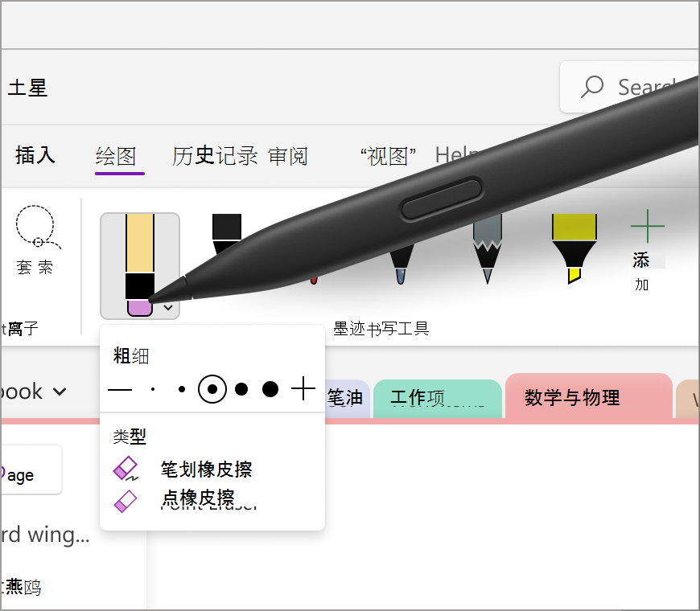This screenshot has width=700, height=611.
Task: Open the 历史记录 (History) ribbon tab
Action: [215, 156]
